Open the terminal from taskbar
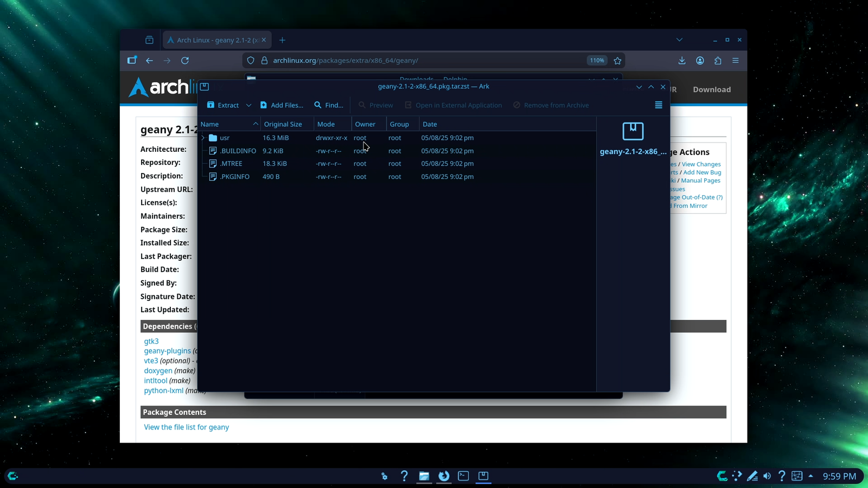Viewport: 868px width, 488px height. pos(463,476)
